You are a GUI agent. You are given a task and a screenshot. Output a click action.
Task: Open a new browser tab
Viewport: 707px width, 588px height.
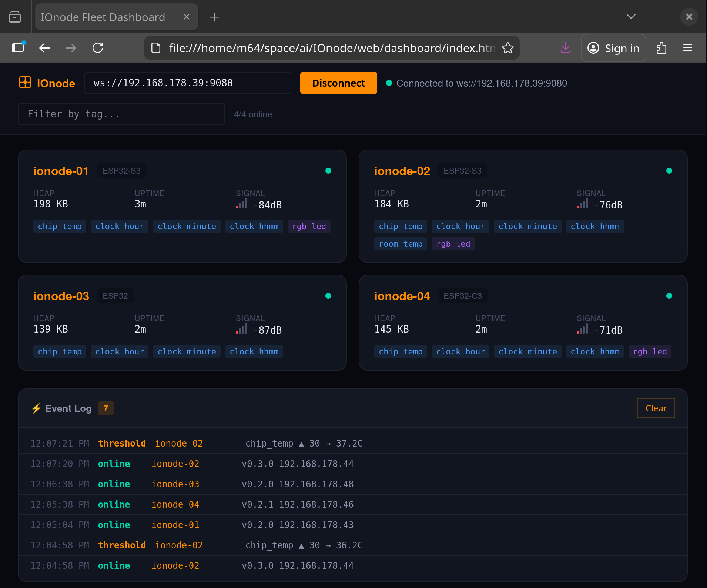click(214, 17)
